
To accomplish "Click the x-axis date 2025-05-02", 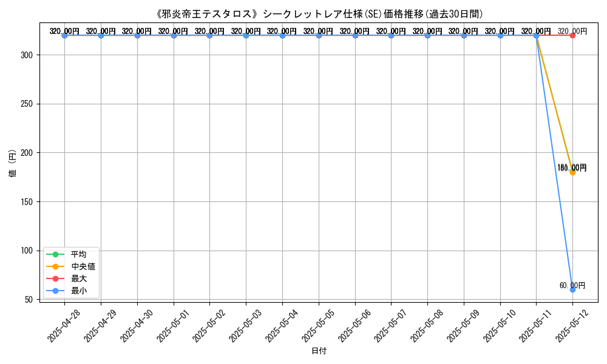I will [x=209, y=326].
